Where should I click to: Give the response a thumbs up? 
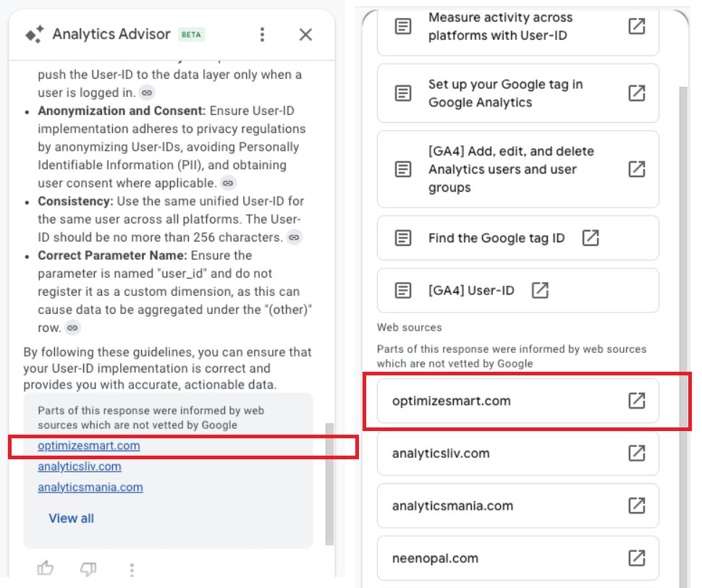point(45,570)
